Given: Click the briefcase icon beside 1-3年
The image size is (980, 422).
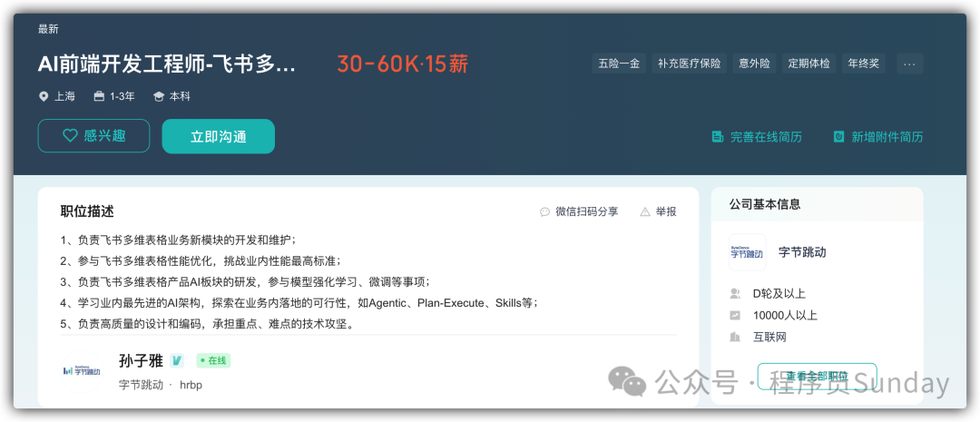Looking at the screenshot, I should (x=100, y=96).
